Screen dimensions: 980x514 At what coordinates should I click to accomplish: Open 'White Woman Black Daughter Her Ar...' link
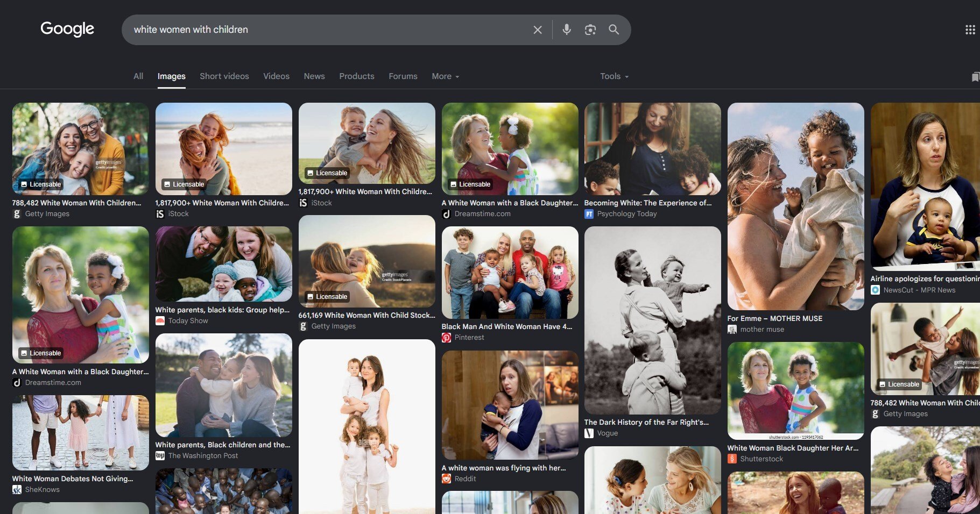tap(793, 448)
